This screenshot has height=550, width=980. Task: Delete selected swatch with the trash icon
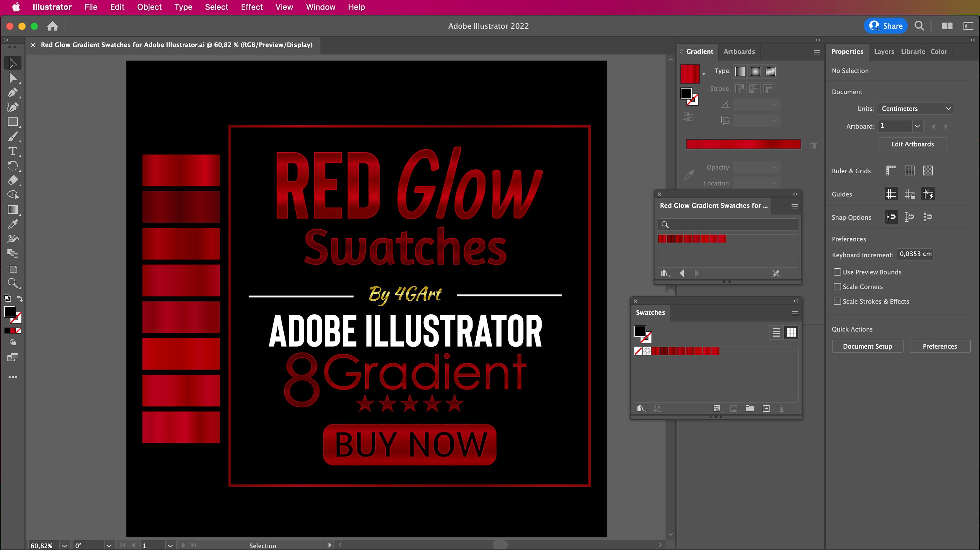tap(781, 408)
